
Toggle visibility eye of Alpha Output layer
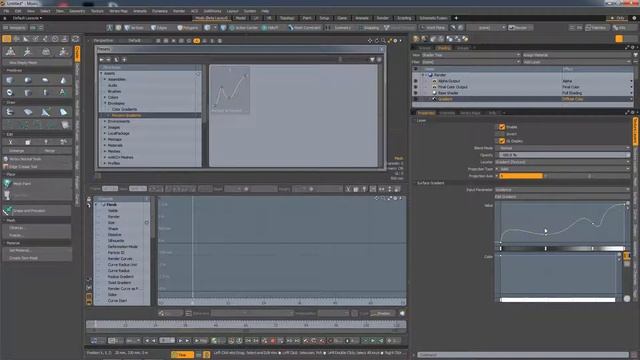[416, 81]
